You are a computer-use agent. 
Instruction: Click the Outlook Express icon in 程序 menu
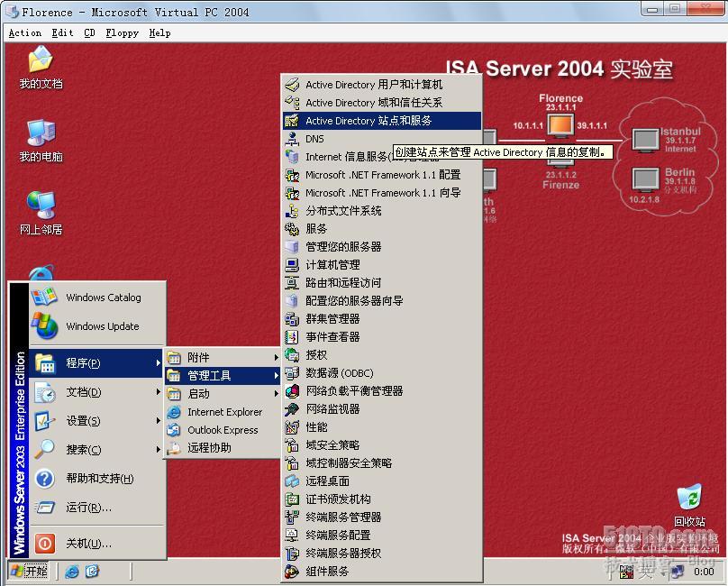pos(174,430)
